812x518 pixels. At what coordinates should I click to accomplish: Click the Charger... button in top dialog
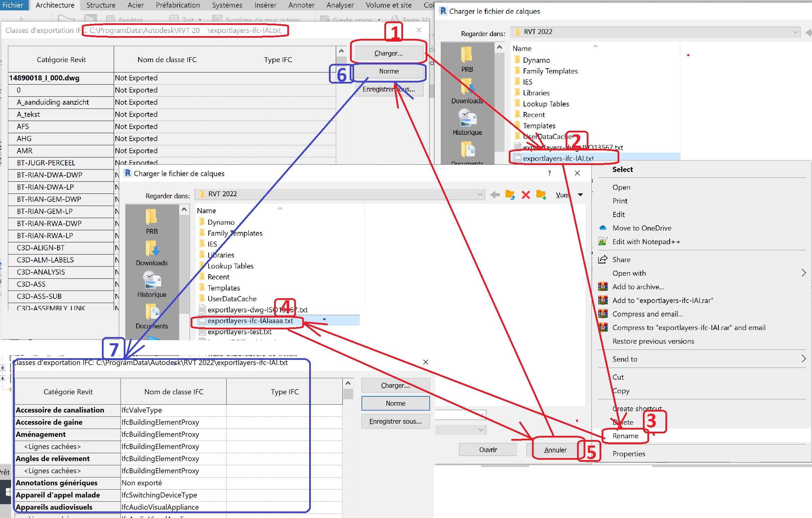tap(388, 53)
